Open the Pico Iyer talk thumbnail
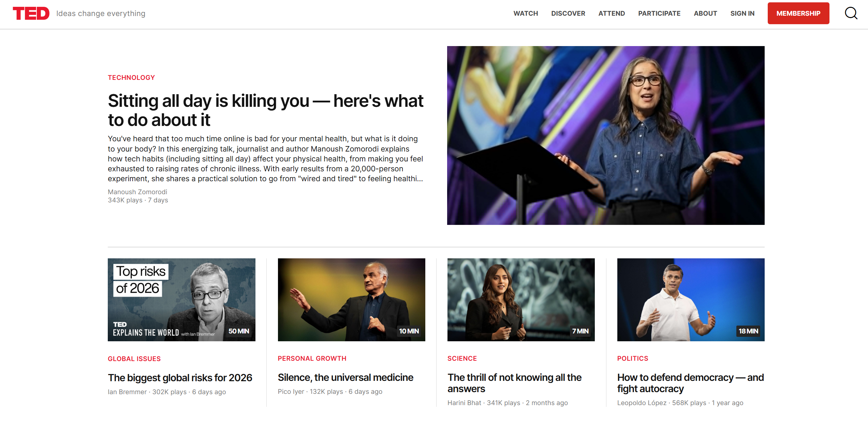The height and width of the screenshot is (430, 868). (351, 299)
